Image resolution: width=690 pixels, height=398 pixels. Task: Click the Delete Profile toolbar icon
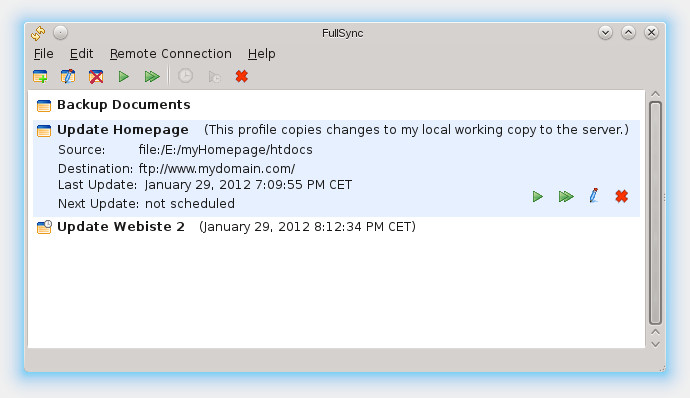point(96,77)
